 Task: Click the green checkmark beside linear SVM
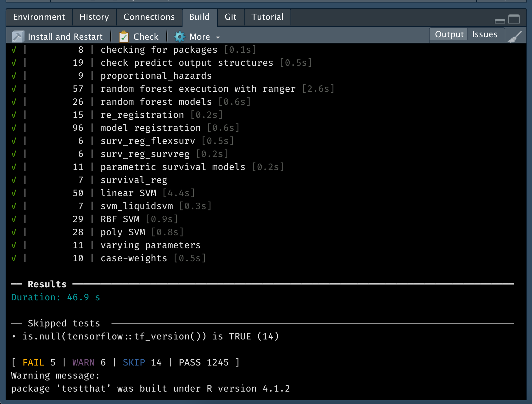coord(13,193)
